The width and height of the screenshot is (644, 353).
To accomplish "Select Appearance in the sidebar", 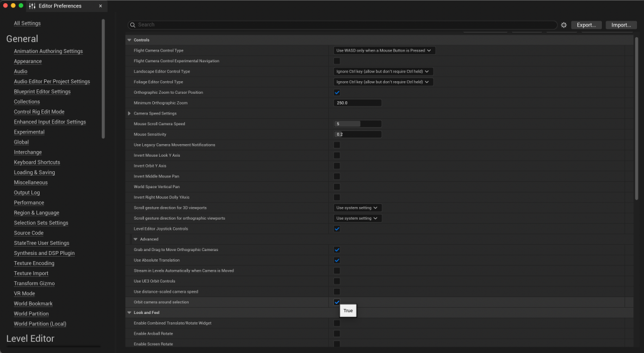I will 28,62.
